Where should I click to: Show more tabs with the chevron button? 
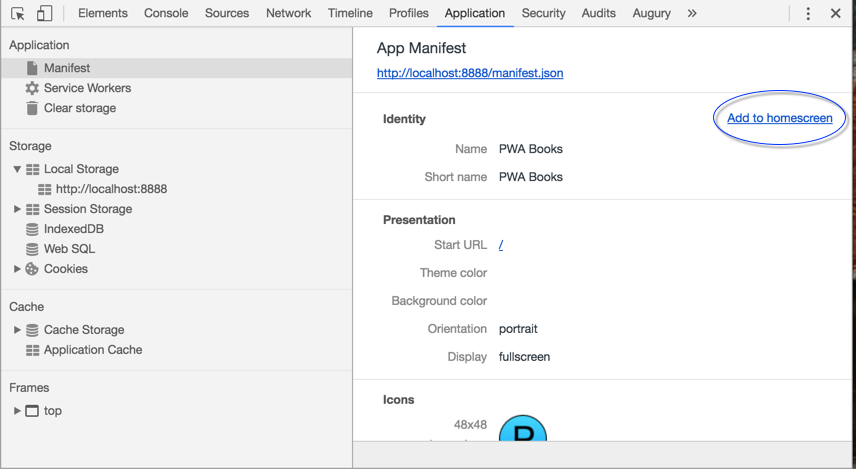tap(692, 13)
